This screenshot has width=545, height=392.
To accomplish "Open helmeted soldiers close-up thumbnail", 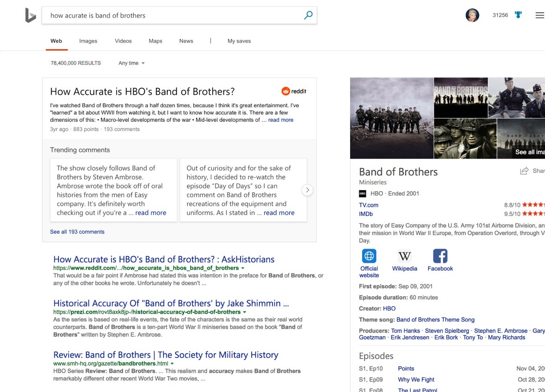I will 465,139.
